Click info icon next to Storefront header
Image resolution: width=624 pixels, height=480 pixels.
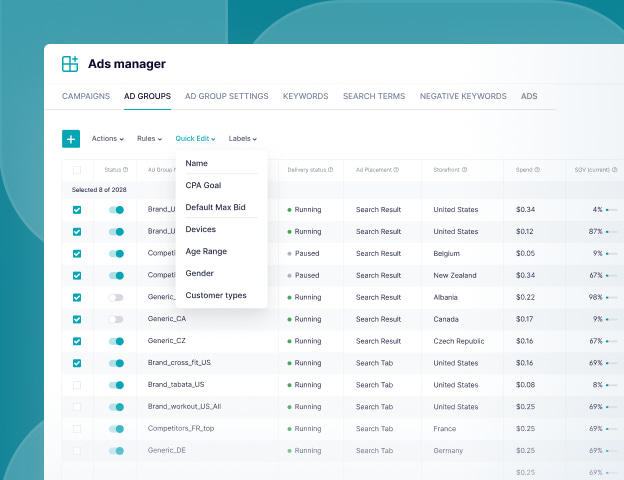466,170
